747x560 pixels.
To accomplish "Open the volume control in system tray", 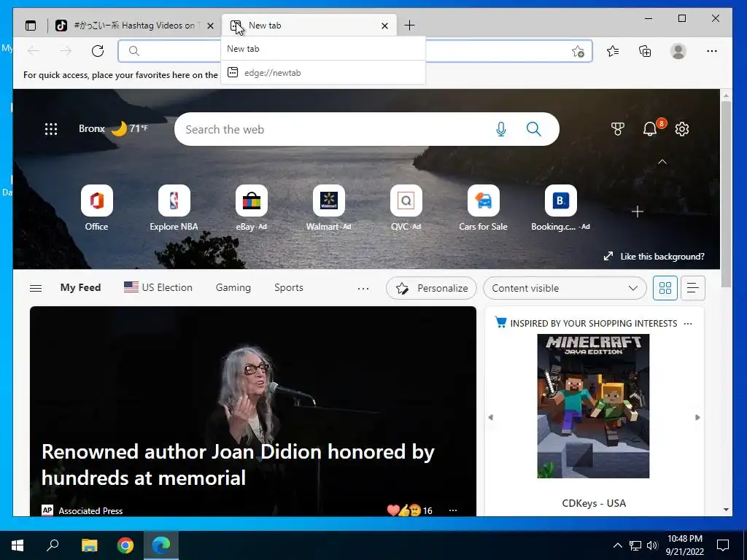I will (652, 545).
